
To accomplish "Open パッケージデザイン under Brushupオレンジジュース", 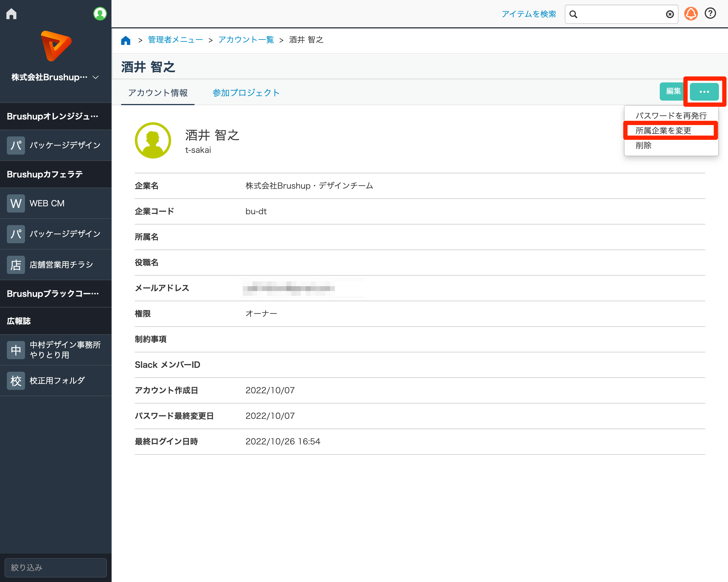I will pyautogui.click(x=56, y=145).
